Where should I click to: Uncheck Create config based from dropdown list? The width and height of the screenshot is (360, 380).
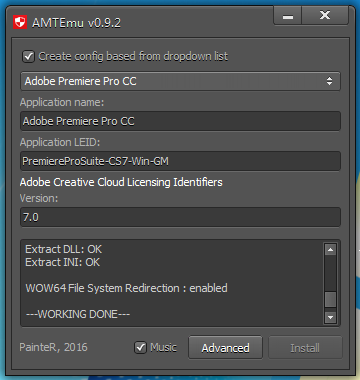point(28,56)
